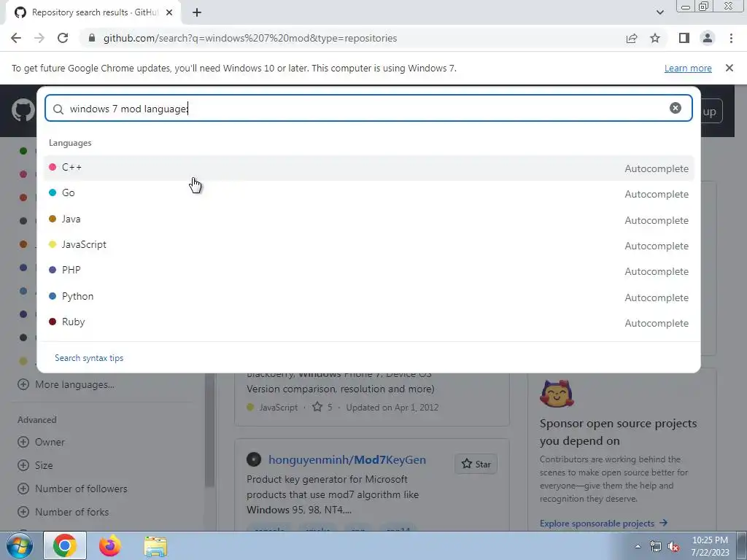
Task: Close the Repository search results tab
Action: [x=169, y=12]
